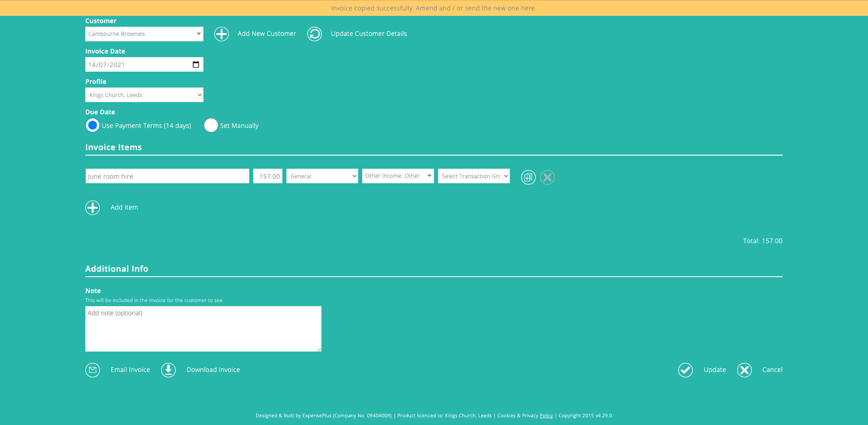Click the Download Invoice text link
Viewport: 868px width, 425px height.
click(x=213, y=370)
